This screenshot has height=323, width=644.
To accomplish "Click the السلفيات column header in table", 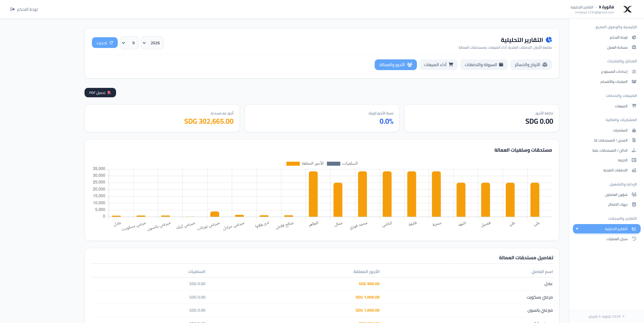I will (x=197, y=272).
